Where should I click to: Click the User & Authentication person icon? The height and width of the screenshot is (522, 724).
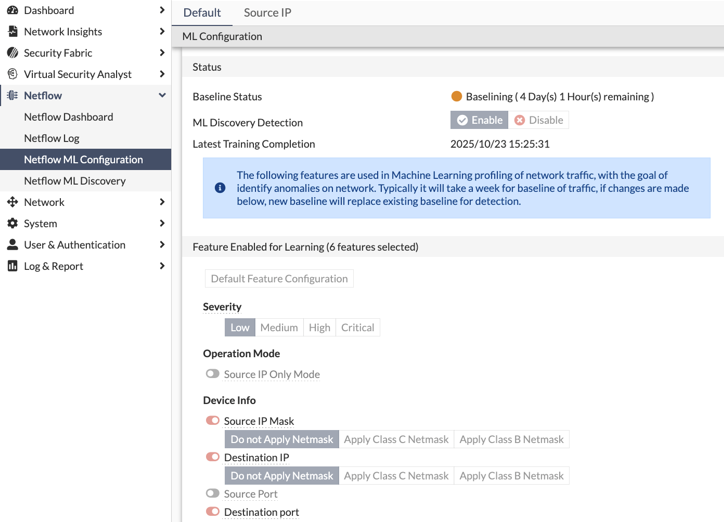[x=12, y=245]
